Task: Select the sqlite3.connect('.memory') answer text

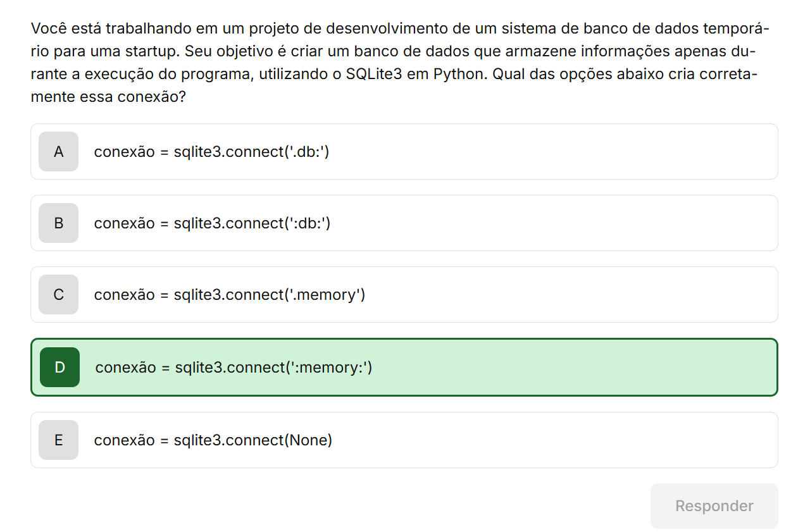Action: [x=229, y=295]
